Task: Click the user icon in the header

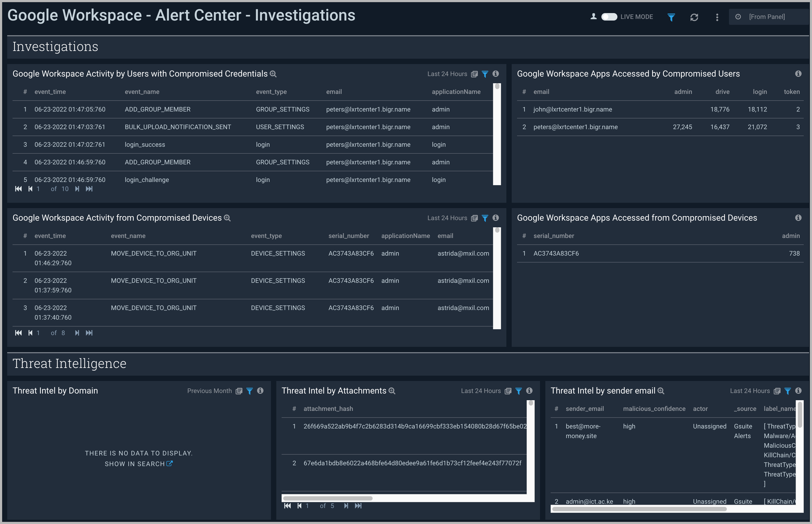Action: point(593,16)
